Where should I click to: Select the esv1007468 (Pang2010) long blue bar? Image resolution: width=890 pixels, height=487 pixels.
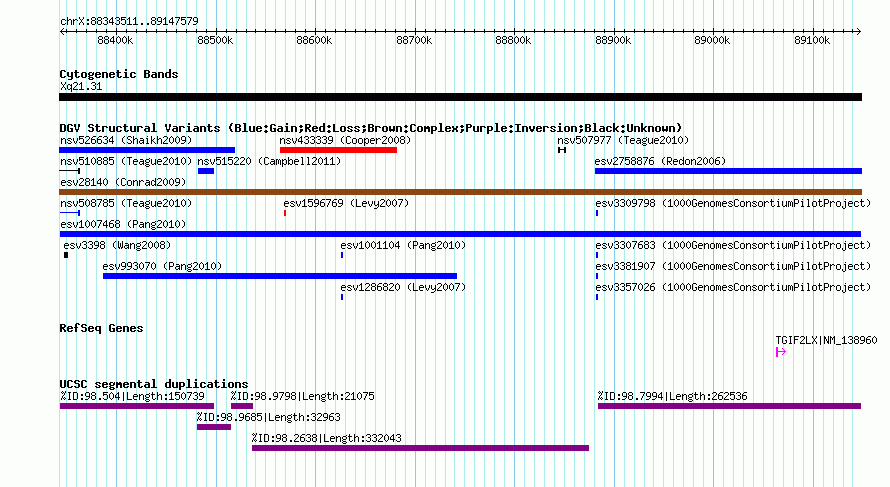pos(460,234)
